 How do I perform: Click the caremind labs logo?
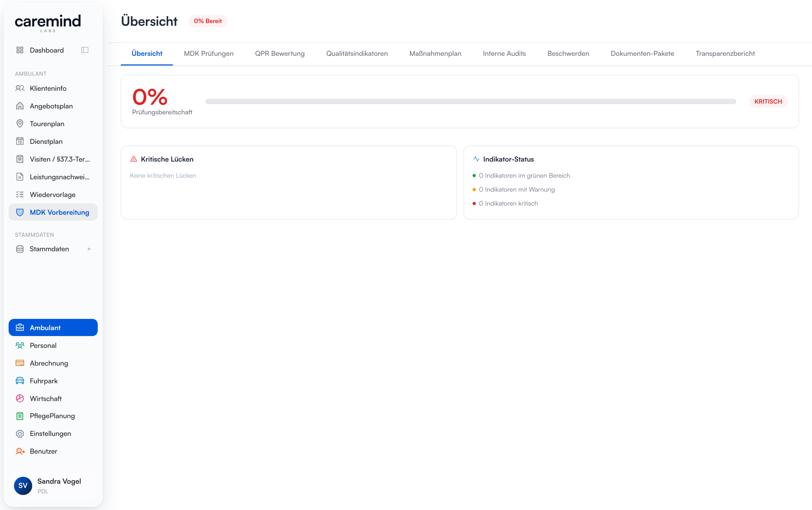tap(48, 23)
